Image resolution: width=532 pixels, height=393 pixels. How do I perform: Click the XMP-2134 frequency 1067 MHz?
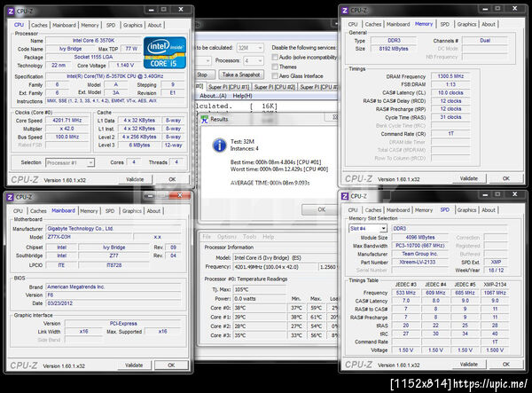[x=495, y=293]
